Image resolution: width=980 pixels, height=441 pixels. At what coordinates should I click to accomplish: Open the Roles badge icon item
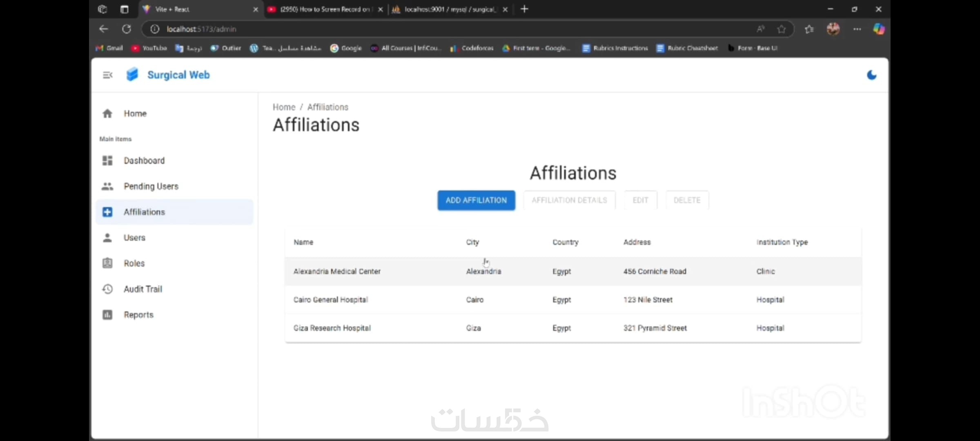point(107,263)
